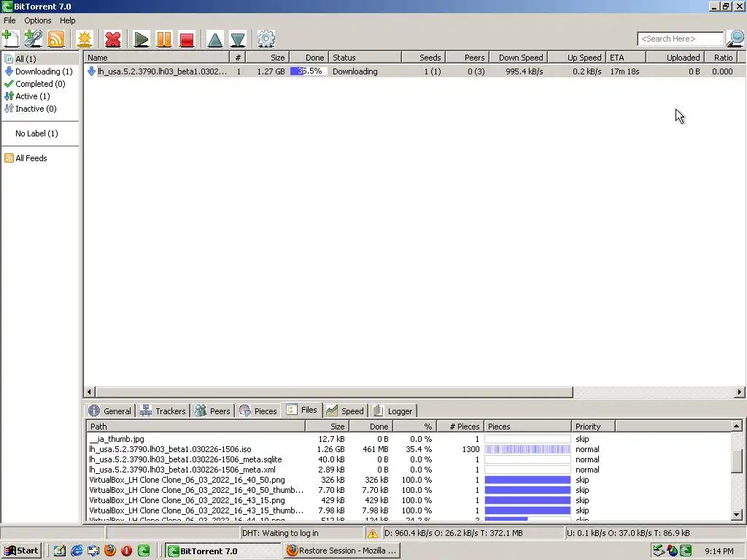Select VirtualBox Clone_16_40_50.png file
Screen dimensions: 747x560
(x=409, y=480)
